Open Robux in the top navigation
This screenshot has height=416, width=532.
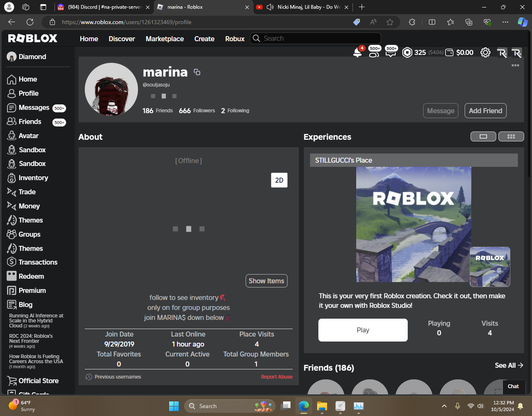pos(235,39)
